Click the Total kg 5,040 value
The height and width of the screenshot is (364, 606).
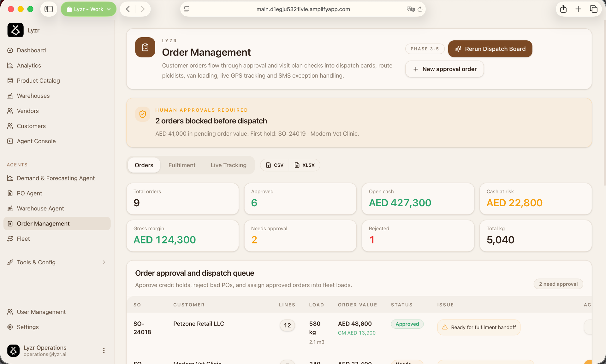point(500,240)
